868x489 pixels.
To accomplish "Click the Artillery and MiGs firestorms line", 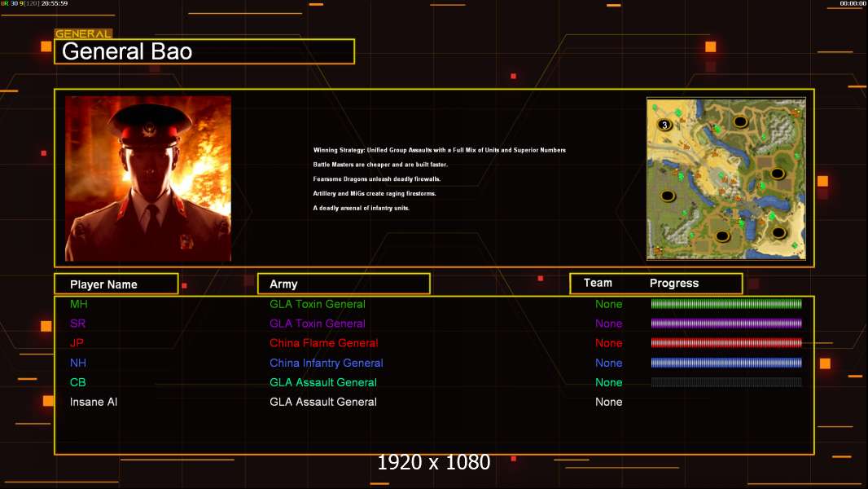I will pyautogui.click(x=375, y=193).
